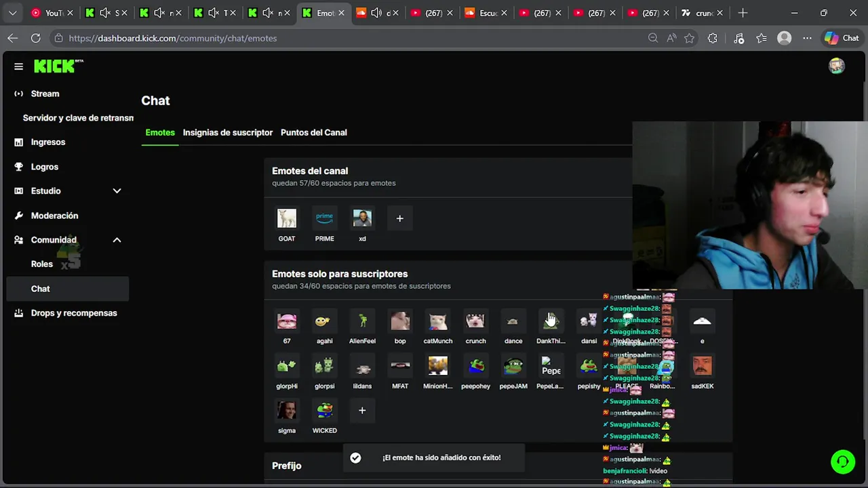Open the tab list dropdown
Screen dimensions: 868x488
pyautogui.click(x=12, y=13)
